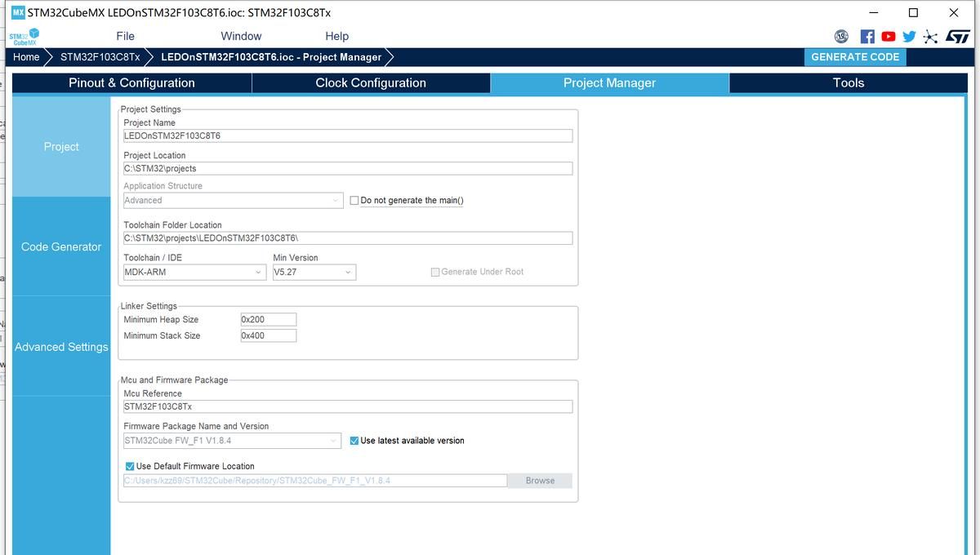Viewport: 980px width, 555px height.
Task: Enable Do not generate the main() checkbox
Action: [354, 201]
